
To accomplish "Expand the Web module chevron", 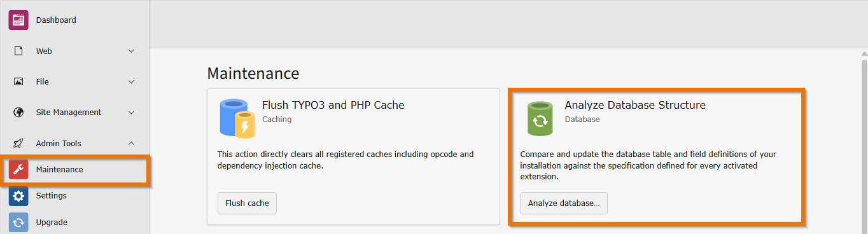I will (131, 51).
